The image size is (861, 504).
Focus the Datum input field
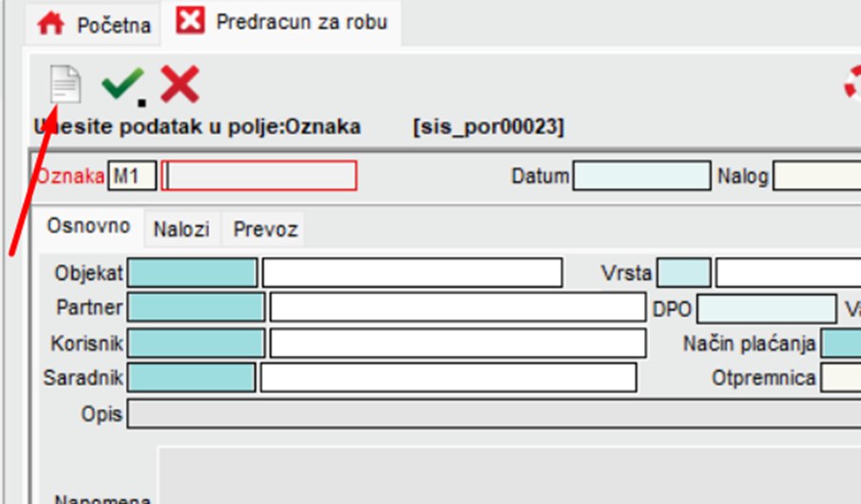pyautogui.click(x=642, y=176)
